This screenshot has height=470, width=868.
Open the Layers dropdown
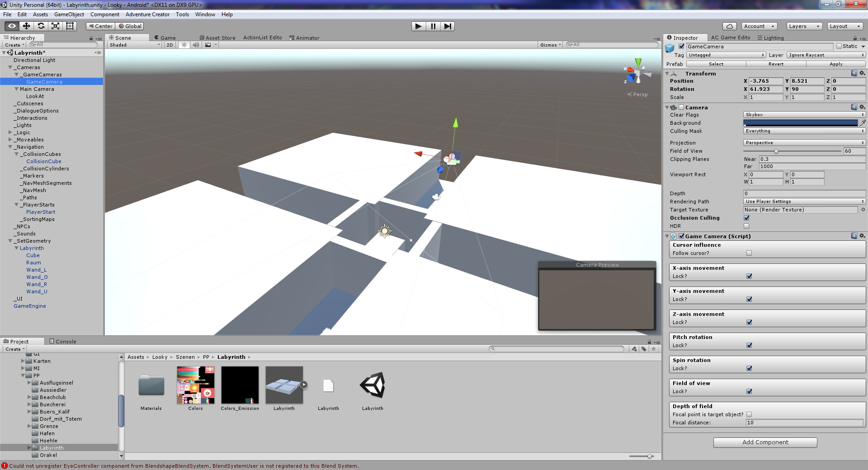pos(804,26)
